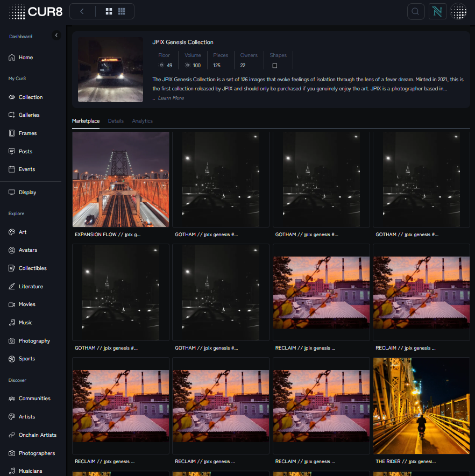Open the dotted profile avatar menu
The height and width of the screenshot is (476, 475).
458,11
